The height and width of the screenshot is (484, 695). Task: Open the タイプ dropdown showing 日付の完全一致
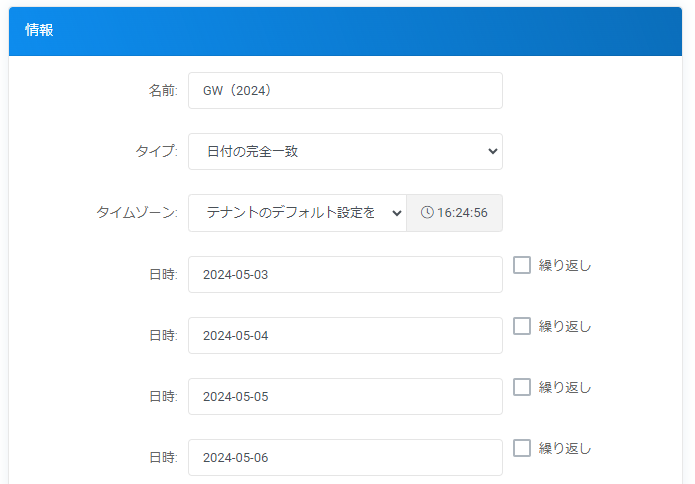coord(345,152)
